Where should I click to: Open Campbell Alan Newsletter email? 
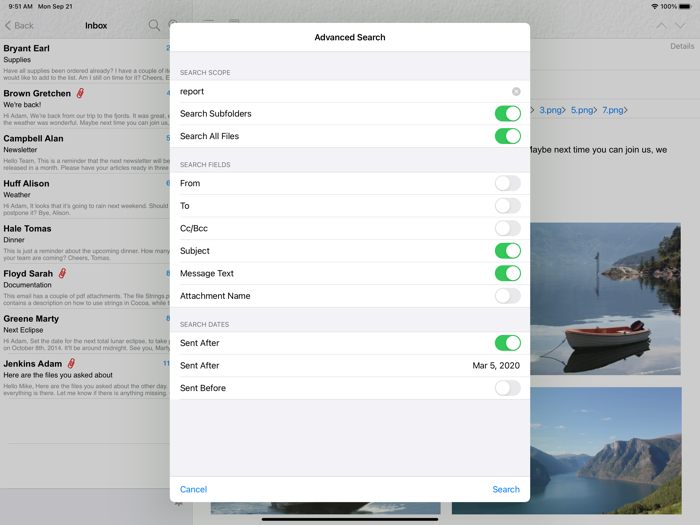(x=85, y=153)
